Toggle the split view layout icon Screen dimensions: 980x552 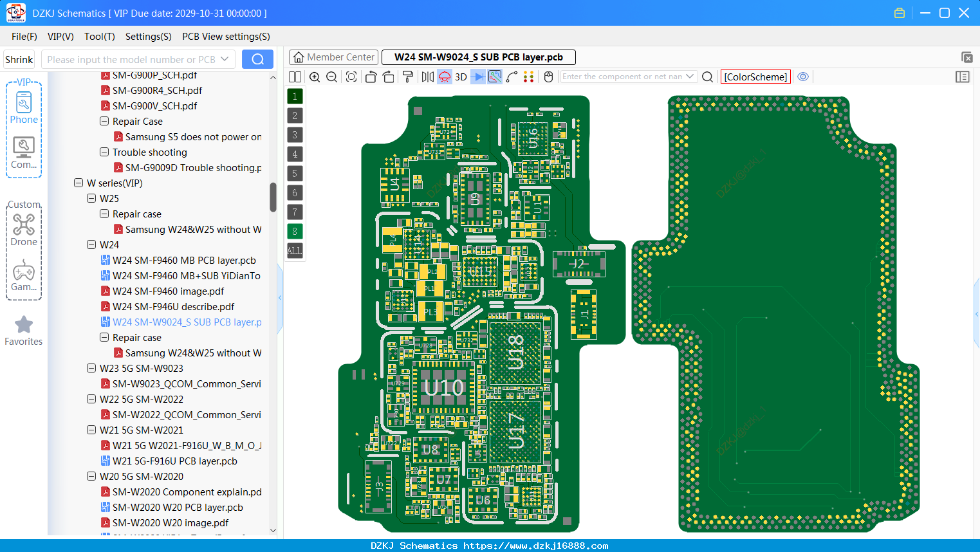(x=295, y=77)
